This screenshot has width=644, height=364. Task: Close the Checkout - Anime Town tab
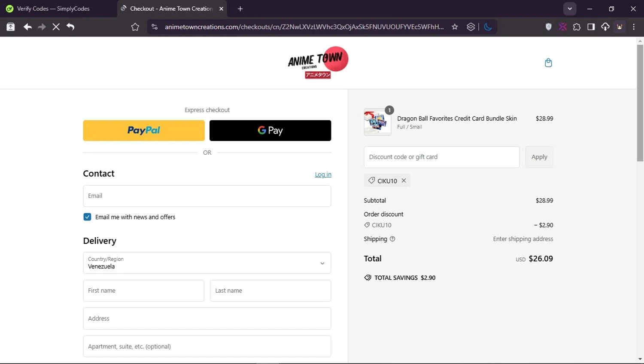tap(221, 9)
